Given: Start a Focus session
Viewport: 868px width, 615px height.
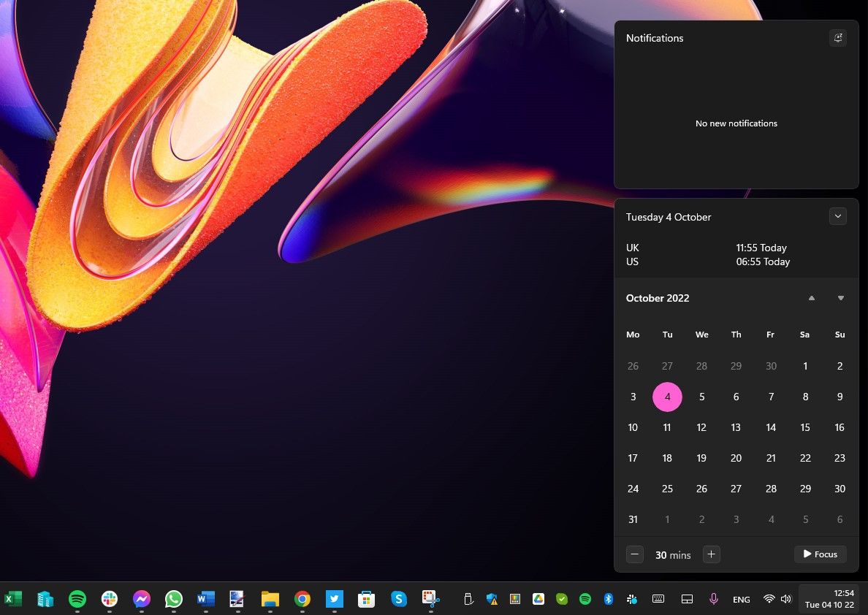Looking at the screenshot, I should 820,554.
